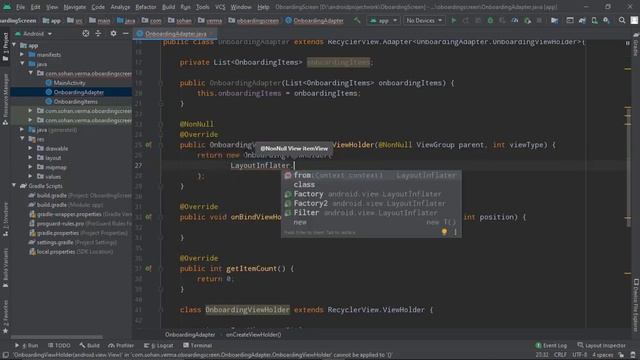640x360 pixels.
Task: Open the AVD Manager phone icon
Action: [x=594, y=20]
